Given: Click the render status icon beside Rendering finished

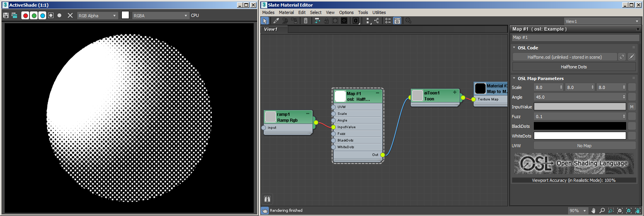Looking at the screenshot, I should (x=265, y=211).
